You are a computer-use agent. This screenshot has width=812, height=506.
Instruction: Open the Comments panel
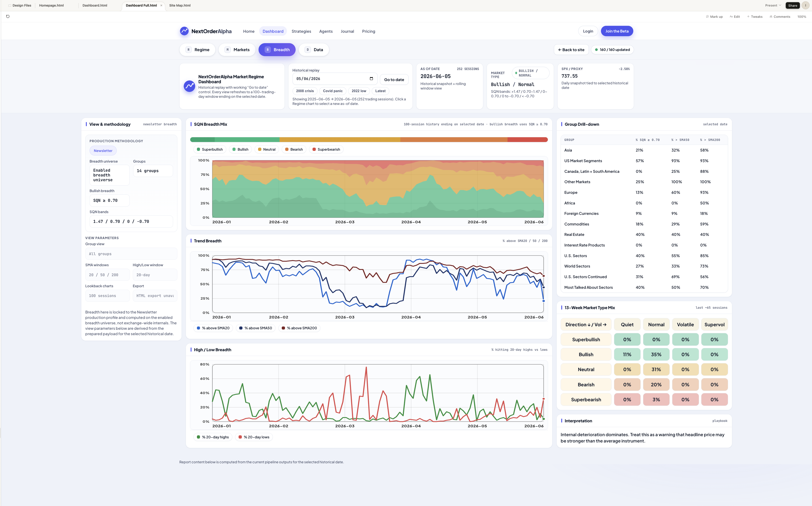pyautogui.click(x=779, y=17)
